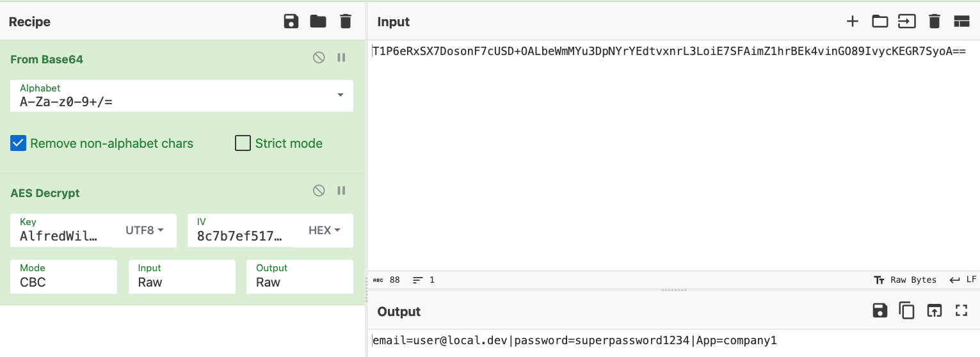The height and width of the screenshot is (357, 980).
Task: Expand the Base64 Alphabet dropdown
Action: (x=339, y=95)
